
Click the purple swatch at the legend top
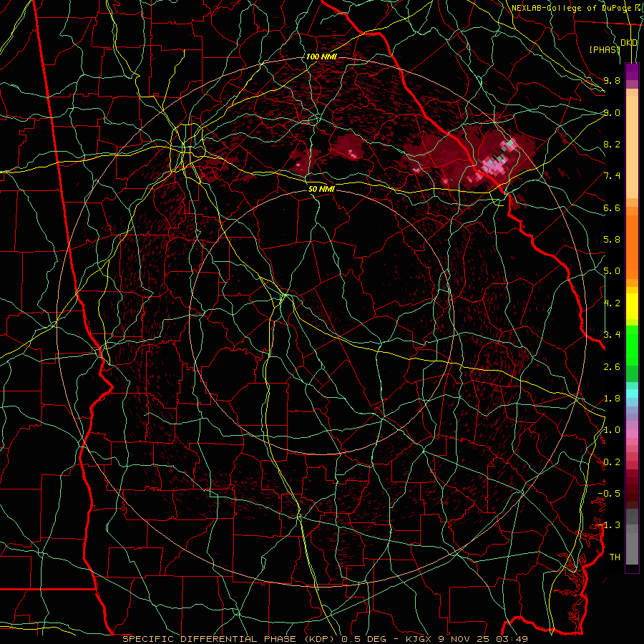click(x=632, y=70)
